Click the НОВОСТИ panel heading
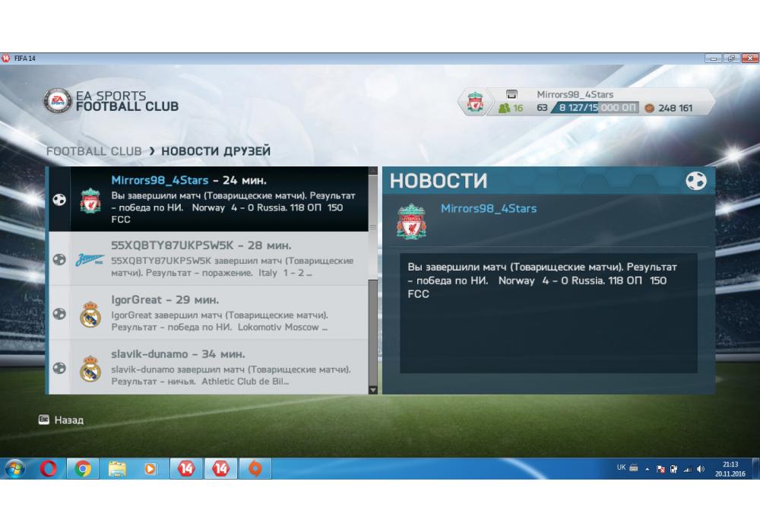 [439, 181]
